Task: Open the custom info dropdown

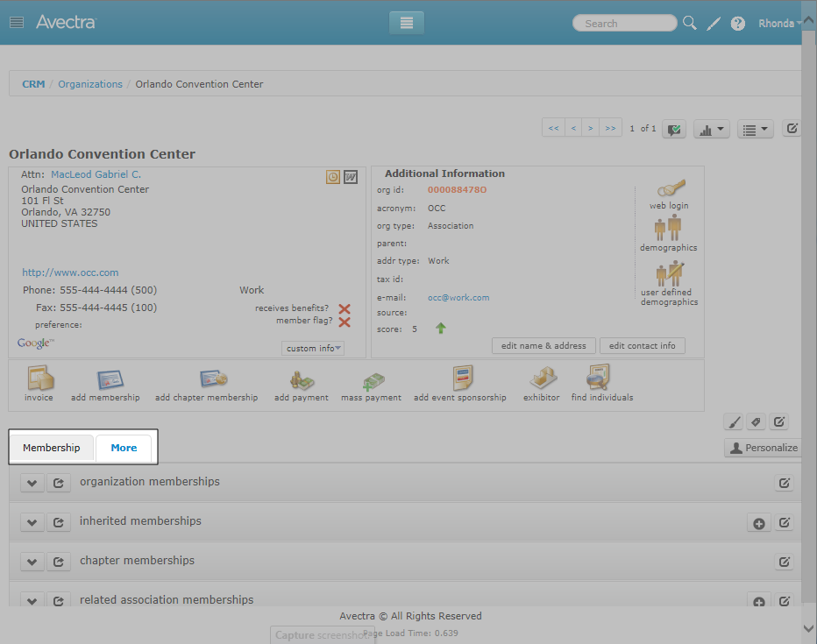Action: click(x=313, y=349)
